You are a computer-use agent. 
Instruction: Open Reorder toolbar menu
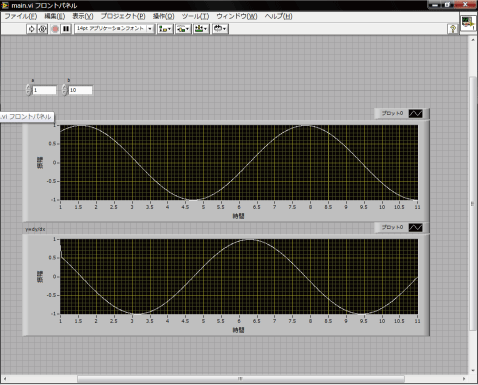click(x=220, y=29)
